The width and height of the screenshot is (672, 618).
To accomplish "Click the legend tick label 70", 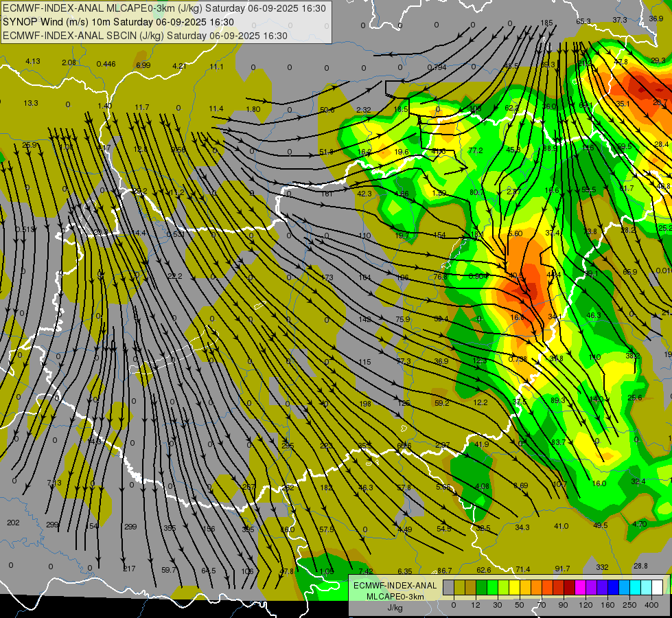I will point(542,605).
